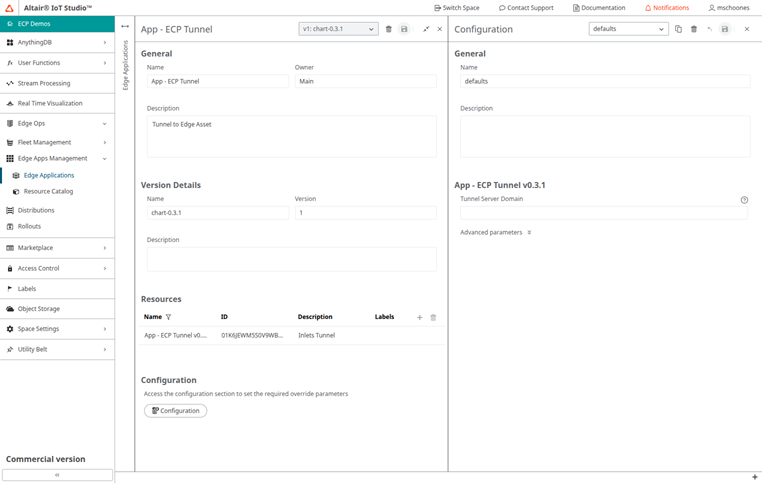Viewport: 762px width, 483px height.
Task: Click the Tunnel Server Domain help icon
Action: (744, 200)
